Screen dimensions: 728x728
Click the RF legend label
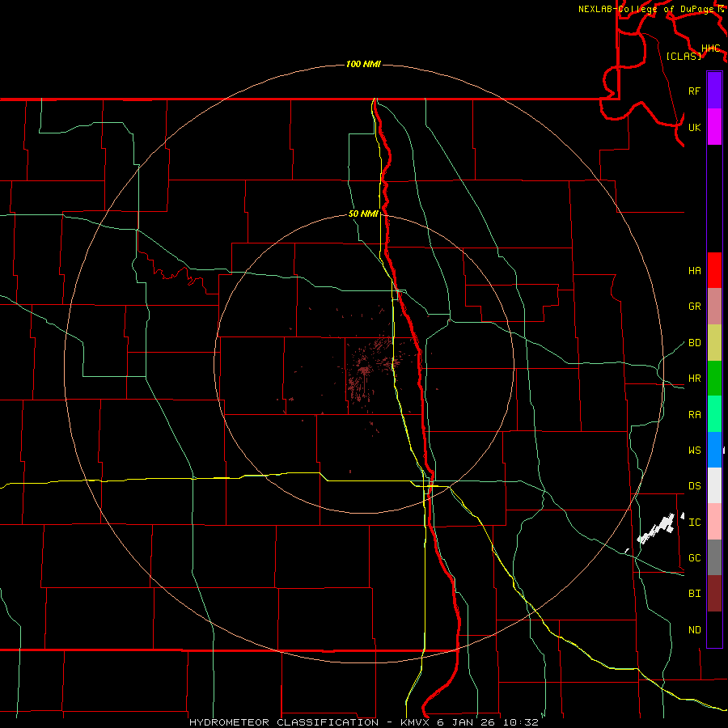pos(694,91)
